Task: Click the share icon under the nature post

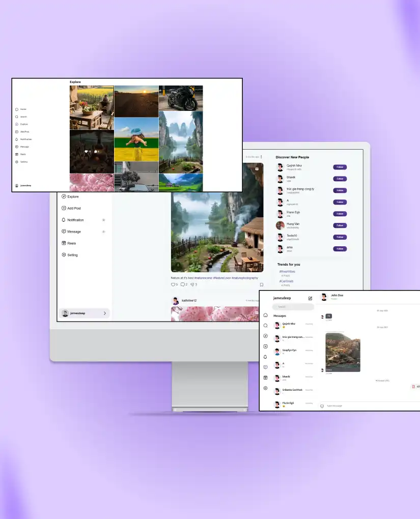Action: (192, 284)
